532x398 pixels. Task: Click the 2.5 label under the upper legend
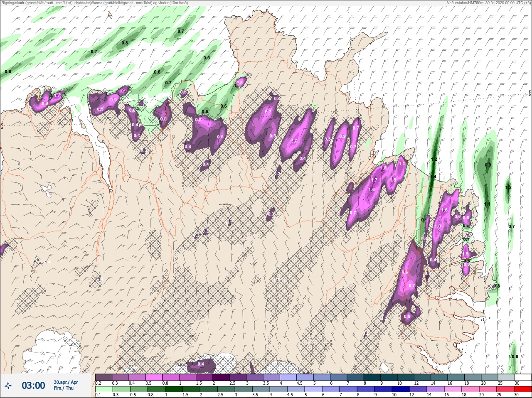[x=232, y=383]
